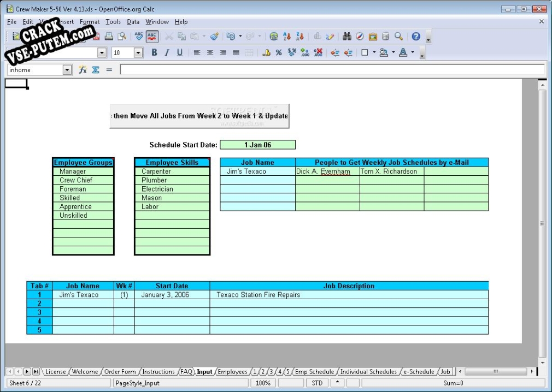Click the Function equals sign button
Screen dimensions: 552x392
pos(109,70)
